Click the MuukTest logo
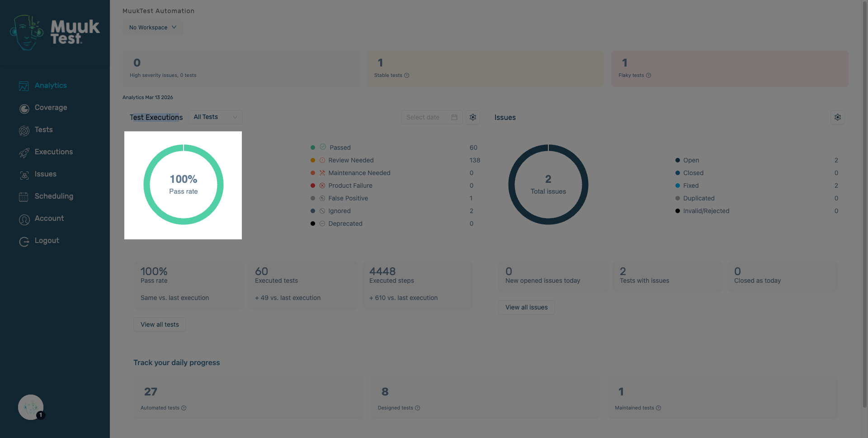The width and height of the screenshot is (868, 438). click(x=55, y=32)
